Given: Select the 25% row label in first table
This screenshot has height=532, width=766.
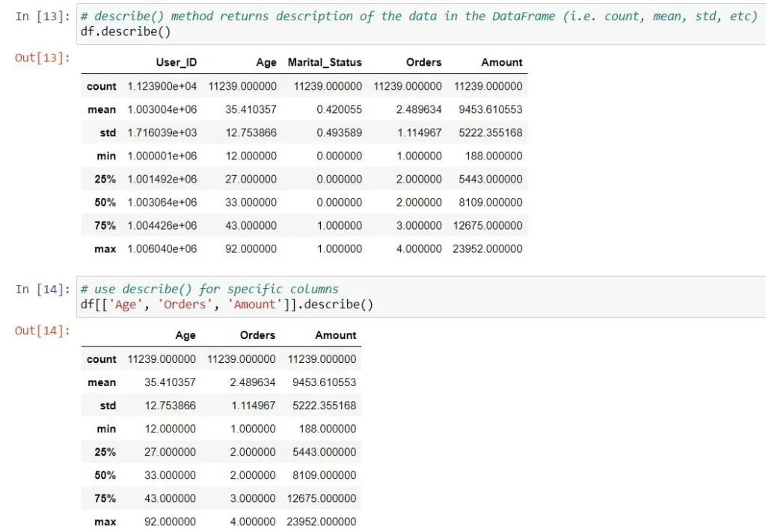Looking at the screenshot, I should tap(105, 180).
